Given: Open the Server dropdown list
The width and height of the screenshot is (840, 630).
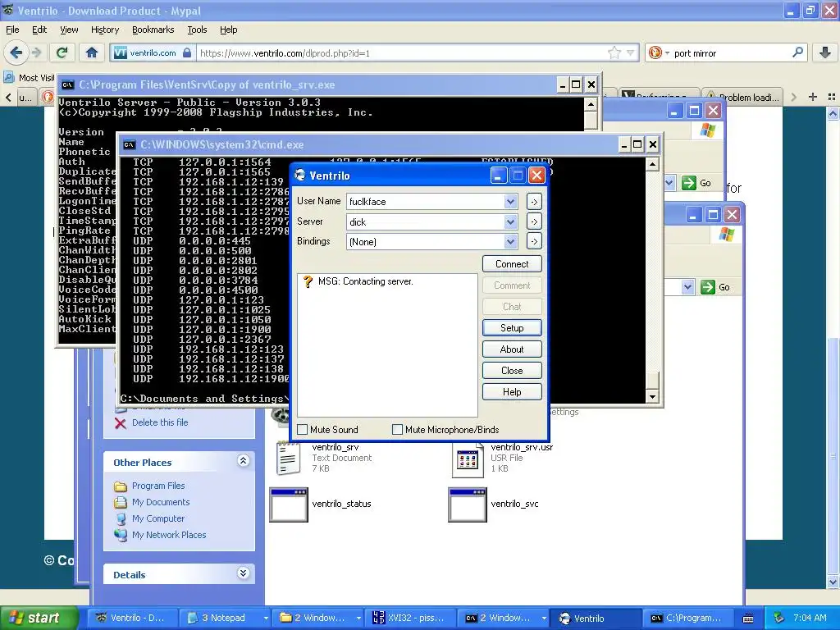Looking at the screenshot, I should pos(510,221).
